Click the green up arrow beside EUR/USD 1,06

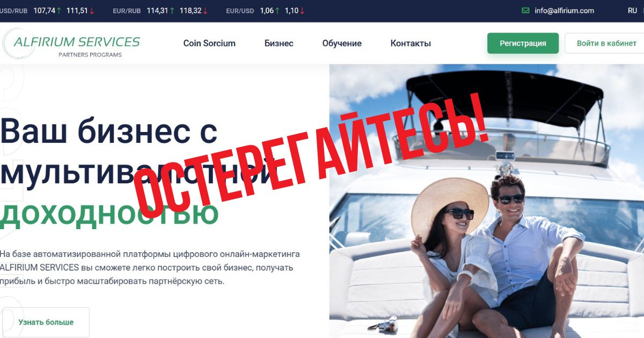pyautogui.click(x=277, y=11)
